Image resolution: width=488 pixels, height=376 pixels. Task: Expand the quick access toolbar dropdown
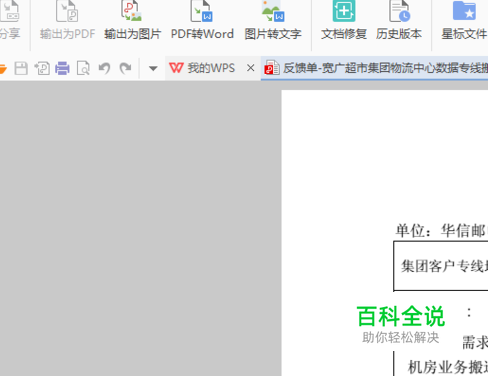[153, 69]
